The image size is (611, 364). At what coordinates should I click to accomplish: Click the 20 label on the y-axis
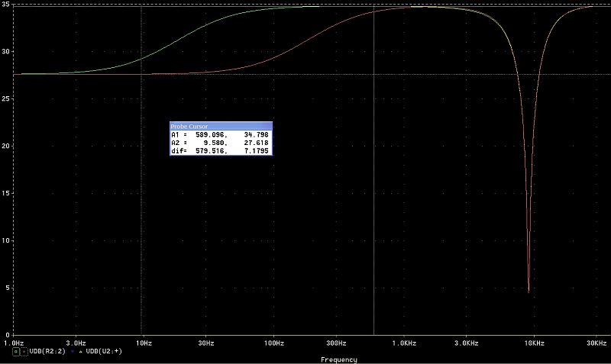pos(5,146)
